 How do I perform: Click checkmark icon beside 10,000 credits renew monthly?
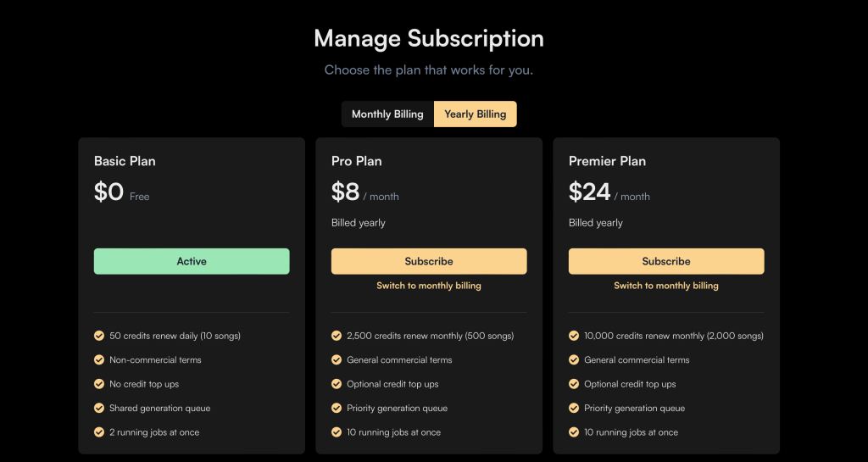574,336
